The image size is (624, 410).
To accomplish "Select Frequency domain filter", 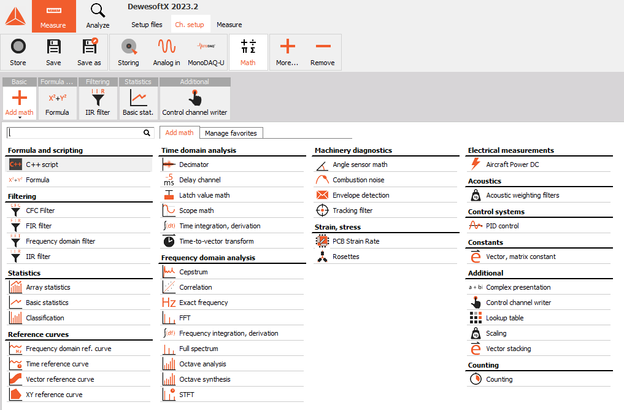I will pyautogui.click(x=79, y=241).
